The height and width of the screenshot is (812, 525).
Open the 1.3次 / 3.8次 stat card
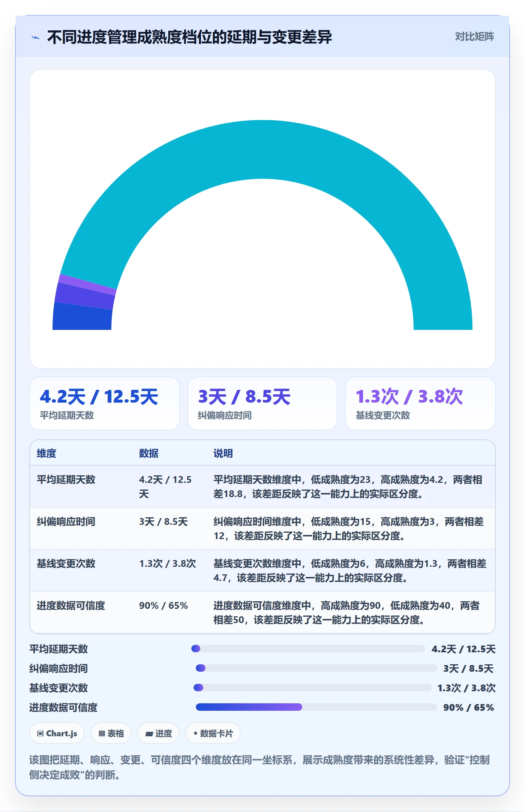pos(420,403)
